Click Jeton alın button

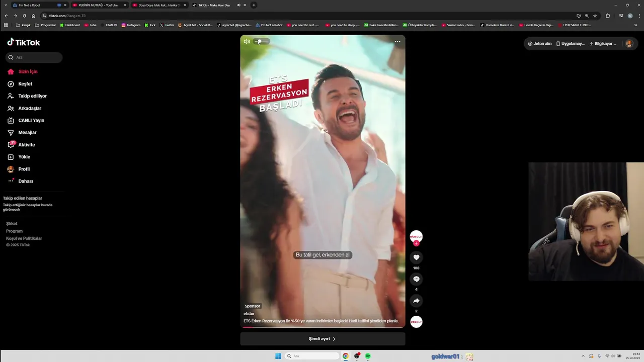(x=540, y=44)
